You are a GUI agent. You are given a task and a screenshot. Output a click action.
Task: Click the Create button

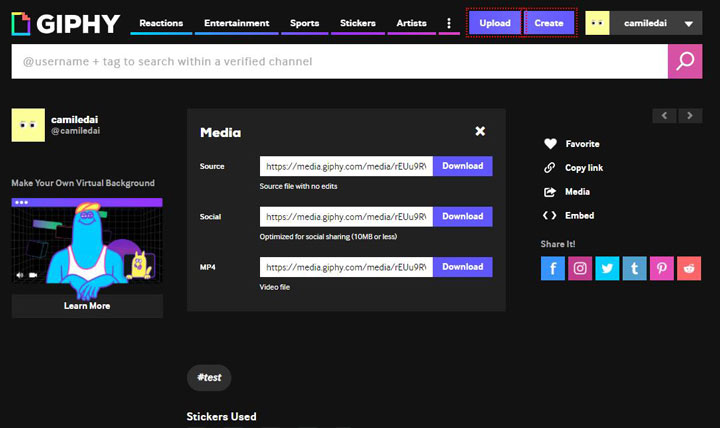549,23
